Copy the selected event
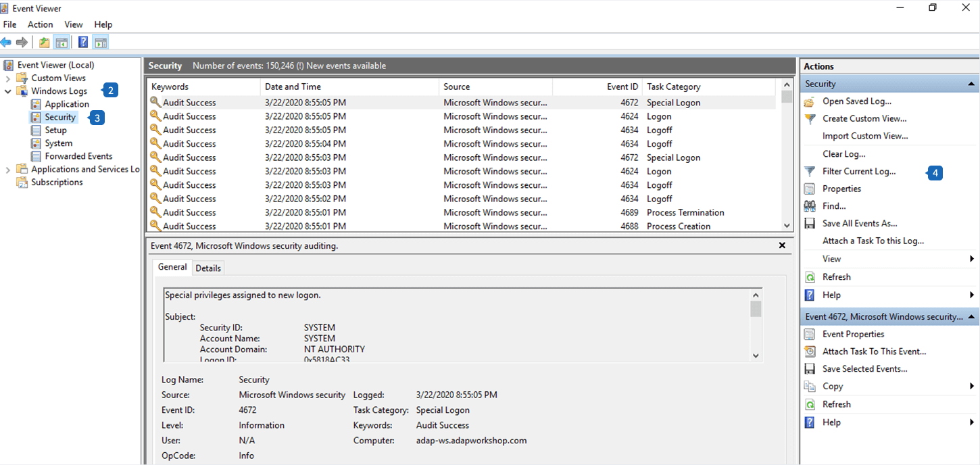The image size is (980, 465). [x=833, y=386]
